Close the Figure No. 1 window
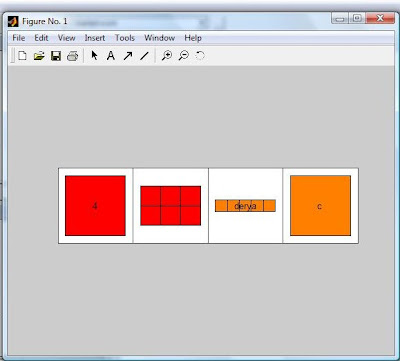The height and width of the screenshot is (361, 400). (380, 19)
